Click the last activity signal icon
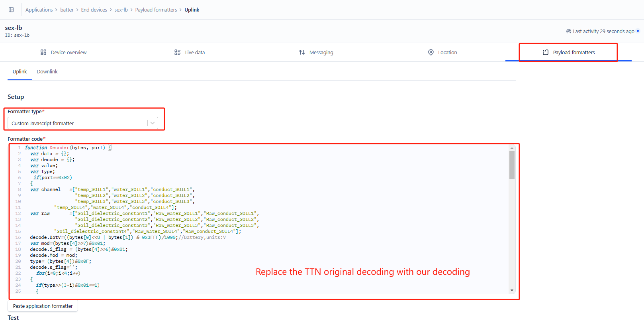 click(x=569, y=31)
